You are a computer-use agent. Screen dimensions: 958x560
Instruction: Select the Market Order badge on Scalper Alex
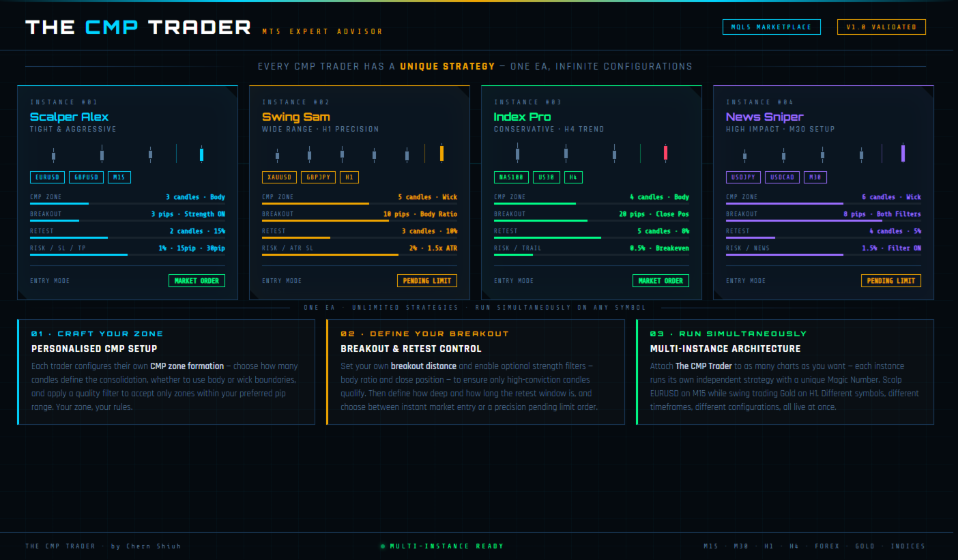coord(197,280)
